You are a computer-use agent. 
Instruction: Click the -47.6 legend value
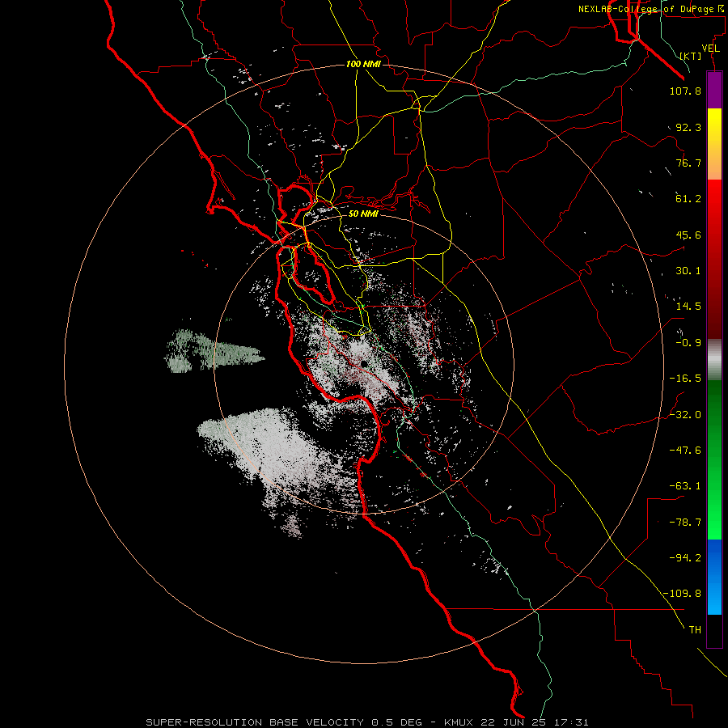point(685,451)
